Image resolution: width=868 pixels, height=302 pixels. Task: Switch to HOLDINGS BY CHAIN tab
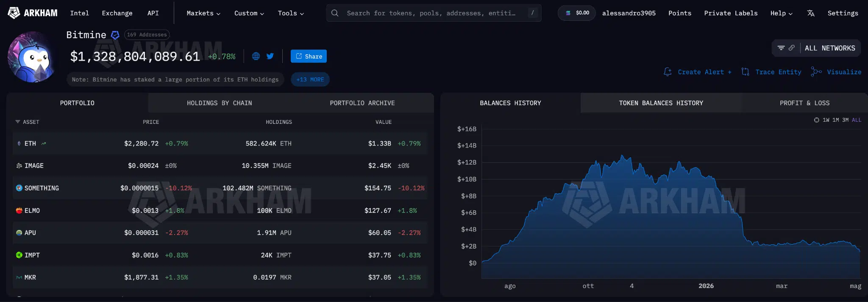coord(219,103)
